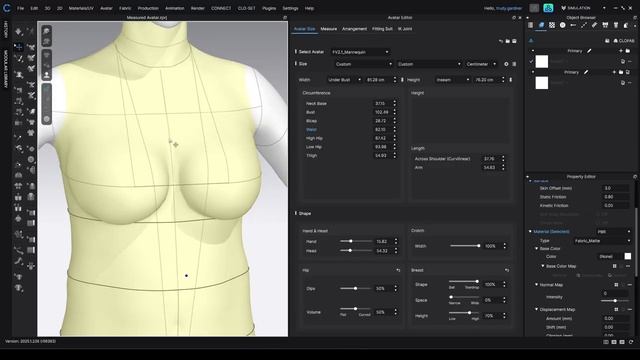Toggle the checkmark beside the first fabric thumbnail

531,61
